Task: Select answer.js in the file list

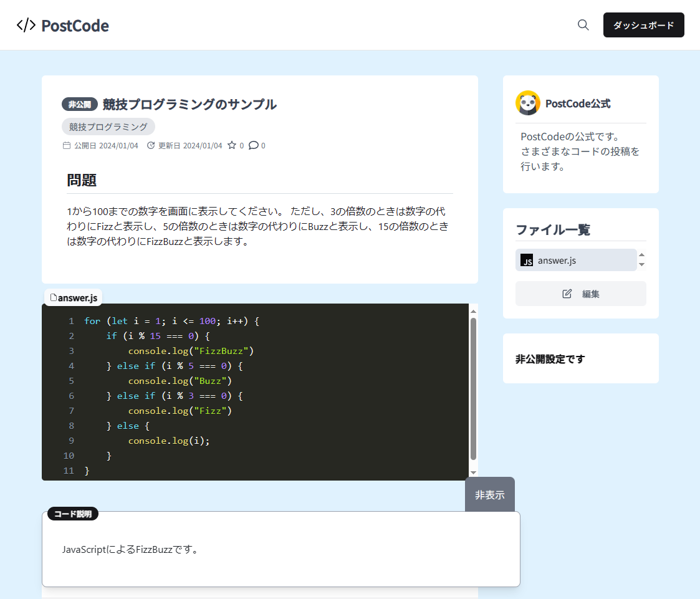Action: [x=576, y=260]
